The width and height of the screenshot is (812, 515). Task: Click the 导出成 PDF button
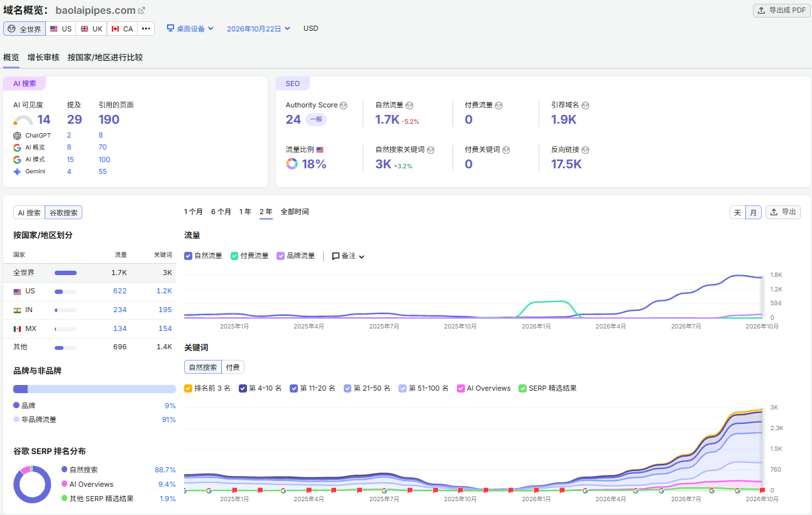point(781,11)
